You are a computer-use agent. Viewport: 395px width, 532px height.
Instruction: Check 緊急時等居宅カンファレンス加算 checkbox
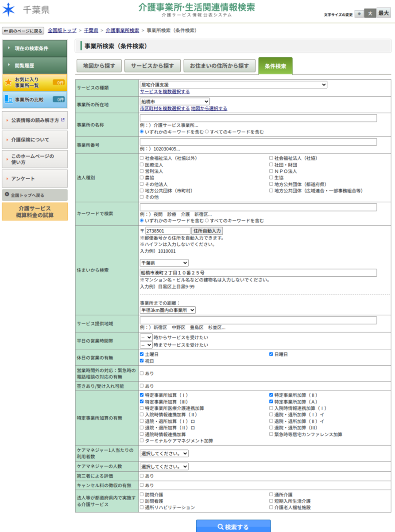click(x=271, y=434)
